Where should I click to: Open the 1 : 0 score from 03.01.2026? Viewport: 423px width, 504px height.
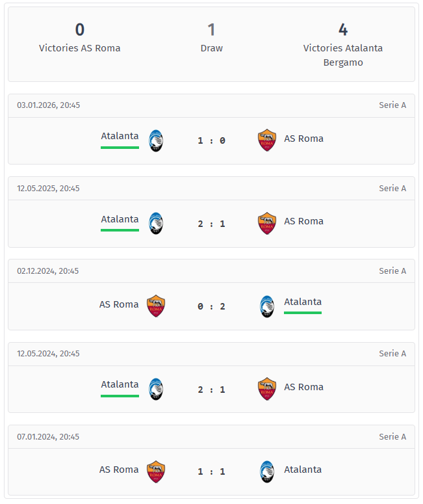pos(211,140)
